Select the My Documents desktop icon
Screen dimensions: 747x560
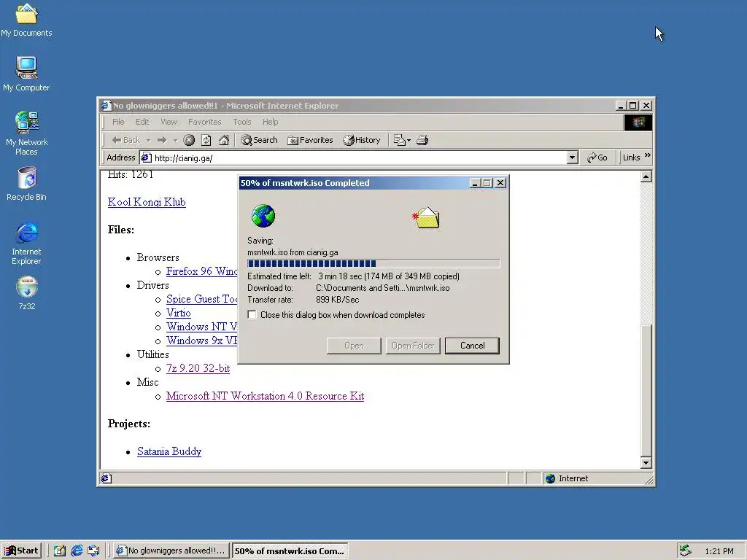26,20
